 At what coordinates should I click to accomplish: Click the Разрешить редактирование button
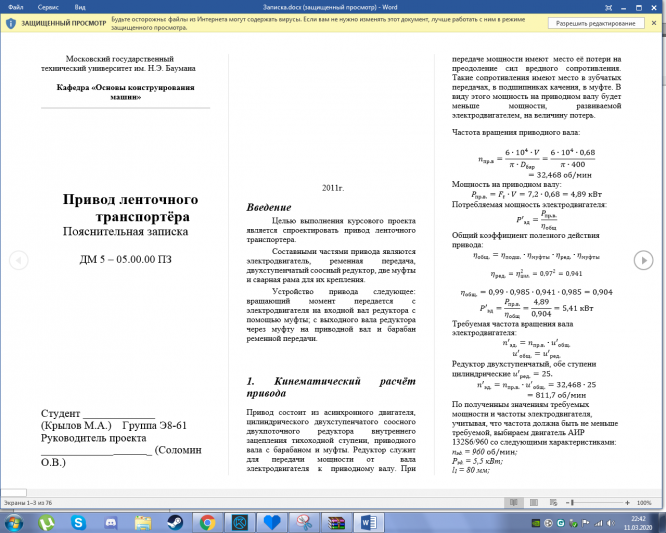595,23
